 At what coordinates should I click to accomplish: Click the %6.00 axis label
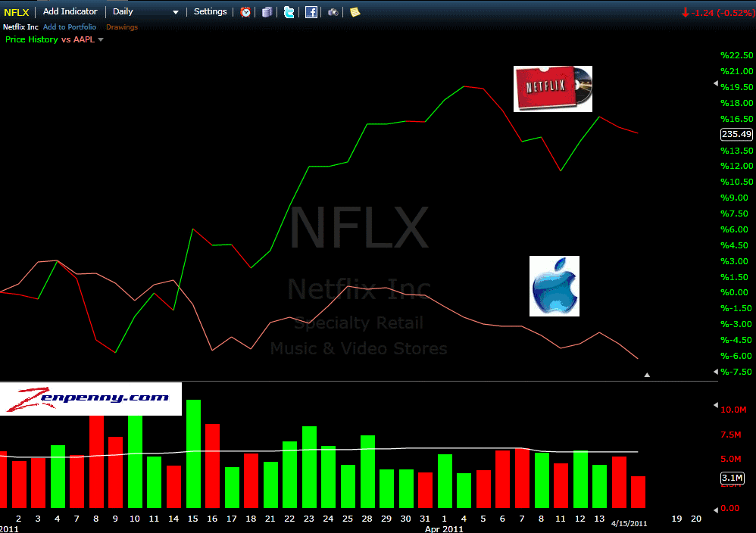(x=735, y=229)
